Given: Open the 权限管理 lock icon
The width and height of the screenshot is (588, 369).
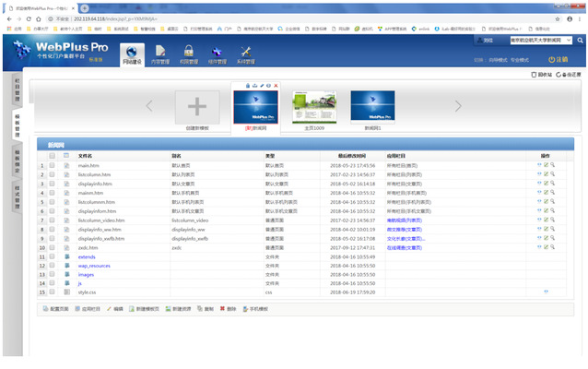Looking at the screenshot, I should coord(188,54).
